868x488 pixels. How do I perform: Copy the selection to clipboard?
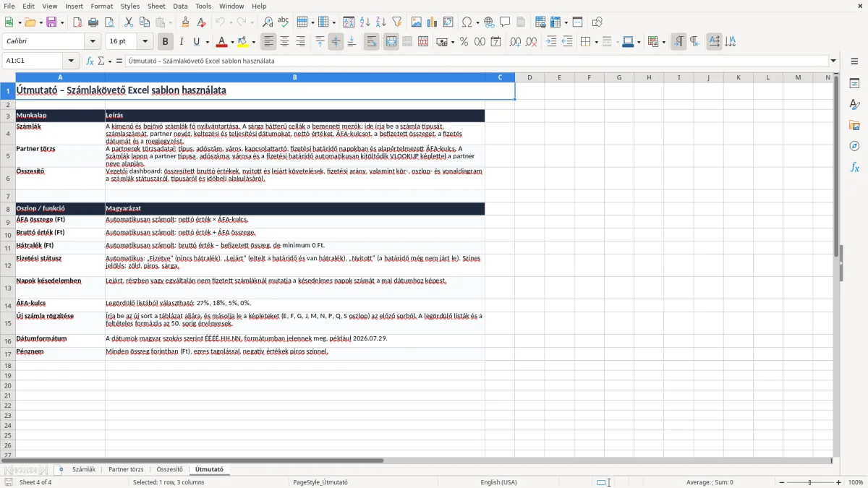[144, 22]
